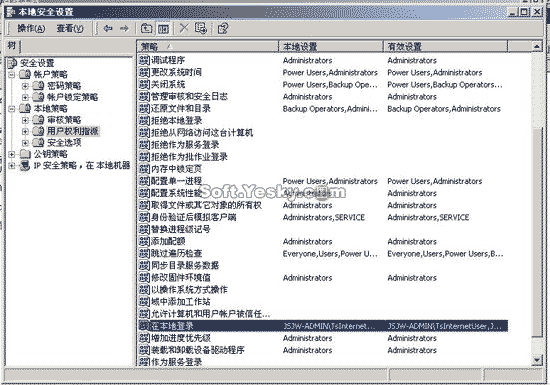Screen dimensions: 550x385
Task: Select 用户权利指派 in the tree
Action: 73,131
